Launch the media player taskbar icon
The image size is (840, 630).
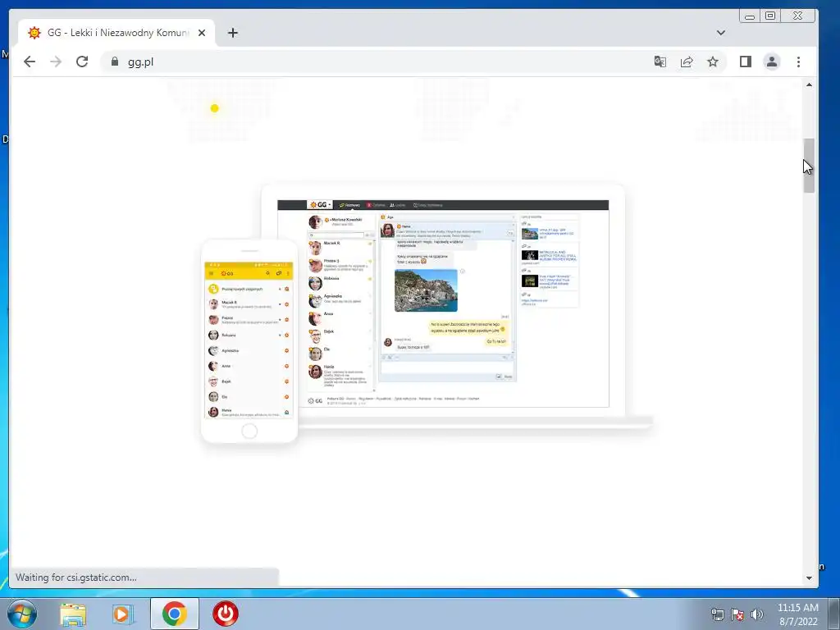click(x=123, y=614)
